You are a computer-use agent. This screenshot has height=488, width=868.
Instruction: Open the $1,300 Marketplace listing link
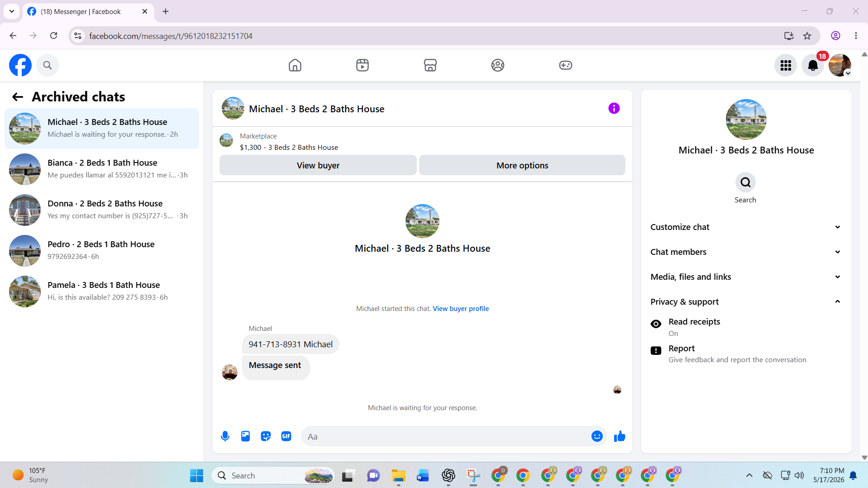coord(289,148)
